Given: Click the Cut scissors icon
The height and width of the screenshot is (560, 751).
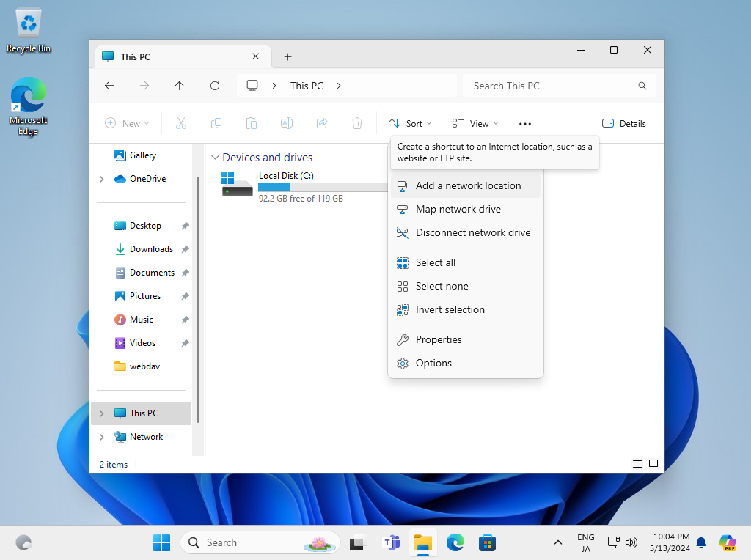Looking at the screenshot, I should coord(181,123).
